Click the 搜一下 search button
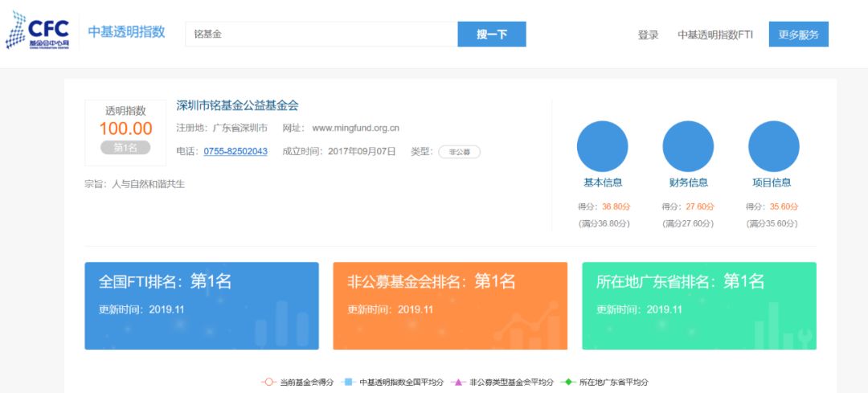 492,35
